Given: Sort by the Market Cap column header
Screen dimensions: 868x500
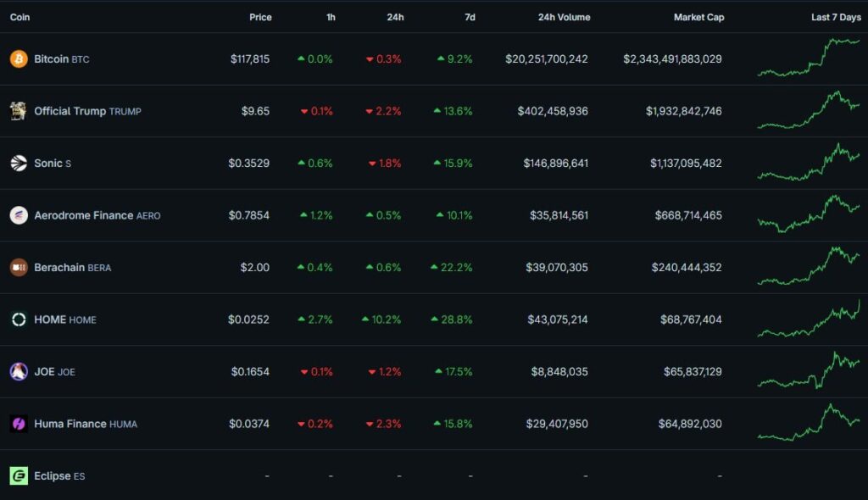Looking at the screenshot, I should [698, 16].
